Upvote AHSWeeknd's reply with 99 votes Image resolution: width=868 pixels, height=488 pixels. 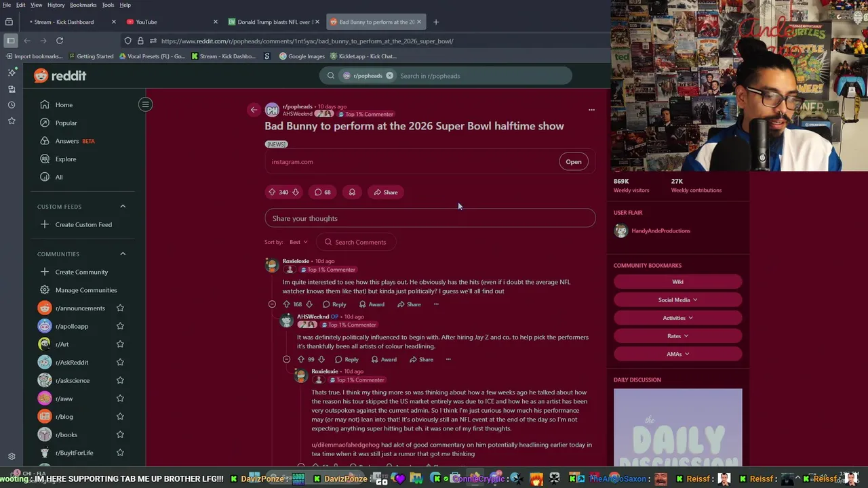pyautogui.click(x=300, y=360)
